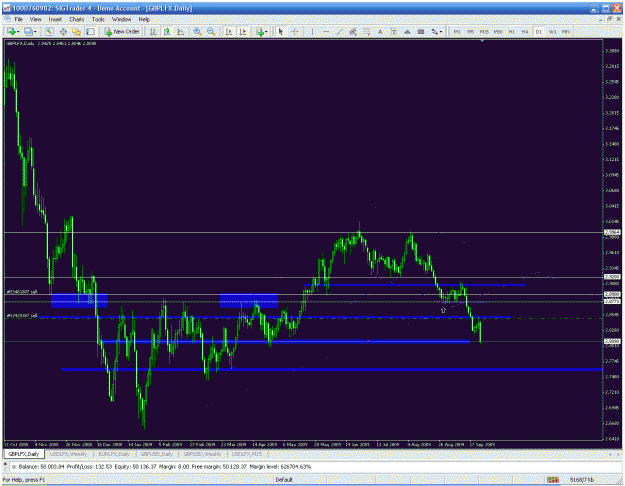The image size is (625, 486).
Task: Select the rectangle shape tool
Action: click(x=421, y=31)
